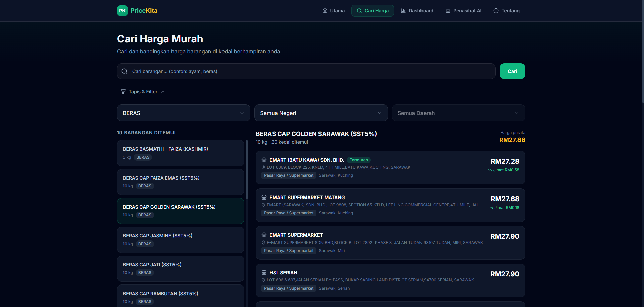Open the Tentang about link
Screen dimensions: 644x307
point(506,11)
